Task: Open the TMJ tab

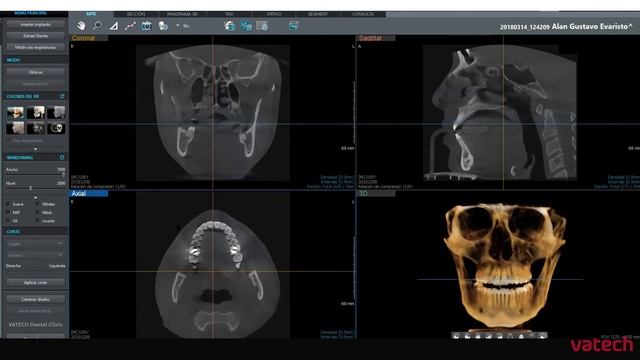Action: click(x=229, y=14)
